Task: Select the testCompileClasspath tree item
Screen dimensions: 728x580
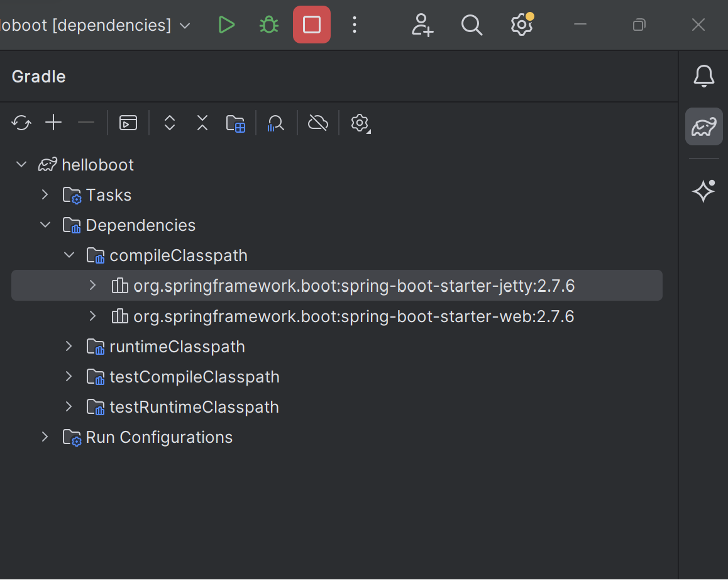Action: coord(194,377)
